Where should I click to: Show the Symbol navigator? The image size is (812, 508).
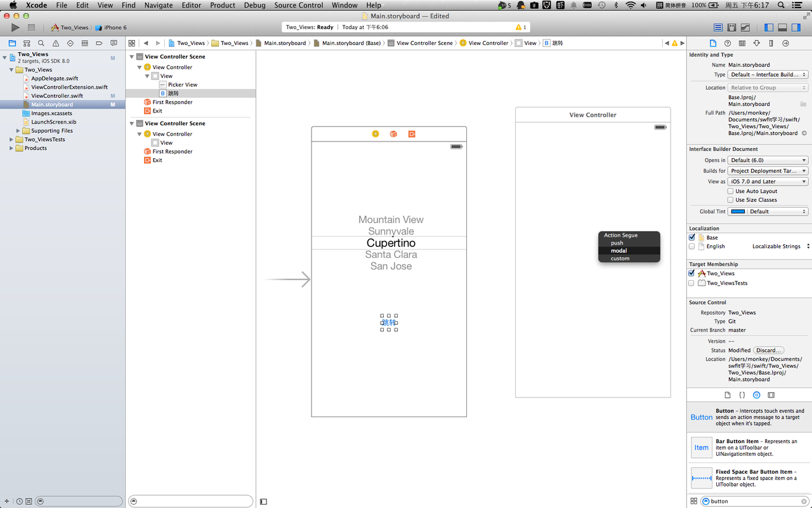(x=27, y=43)
